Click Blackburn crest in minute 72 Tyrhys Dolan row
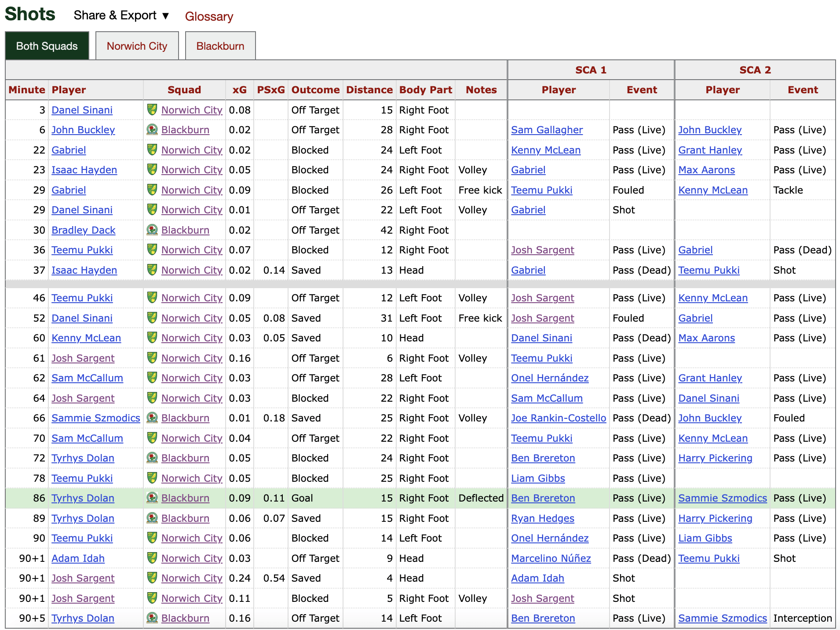Image resolution: width=840 pixels, height=630 pixels. point(152,458)
